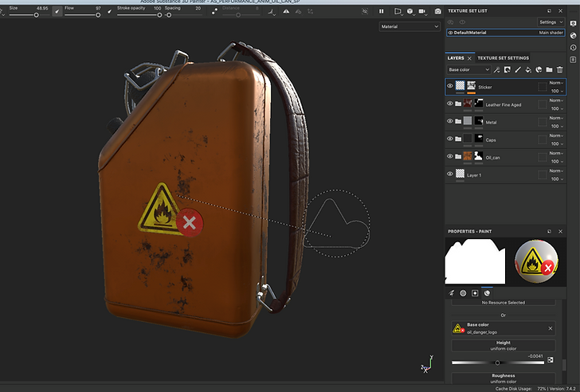Select Layer 1 in the layer stack
Viewport: 580px width, 392px height.
point(505,175)
